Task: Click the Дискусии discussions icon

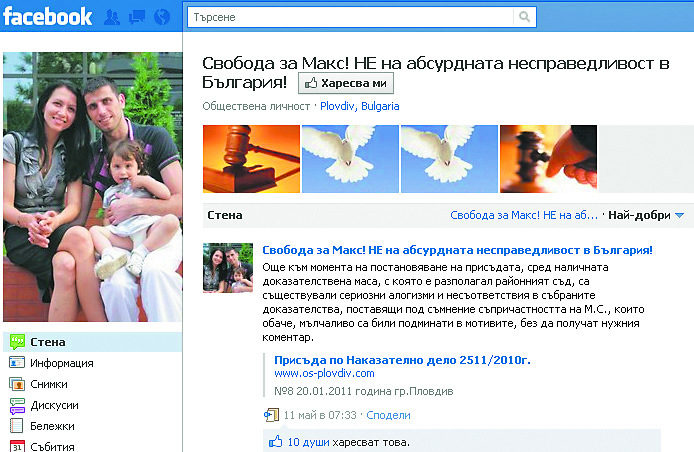Action: [x=17, y=406]
